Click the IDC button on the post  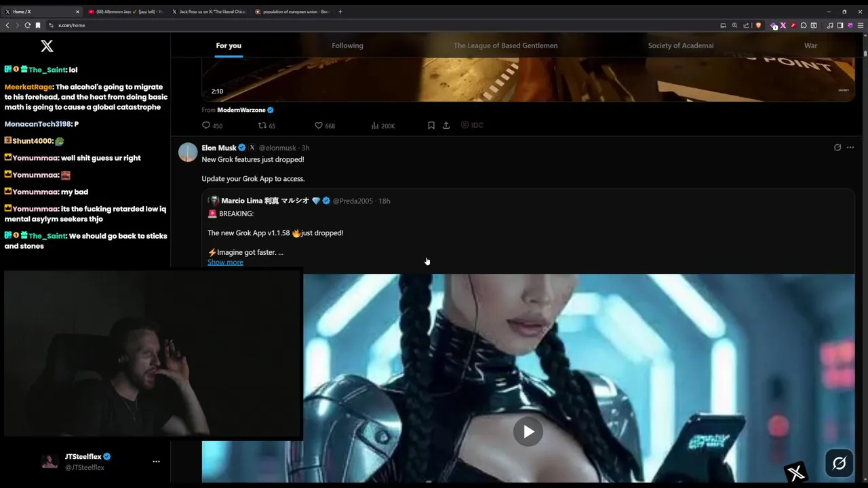[x=472, y=125]
